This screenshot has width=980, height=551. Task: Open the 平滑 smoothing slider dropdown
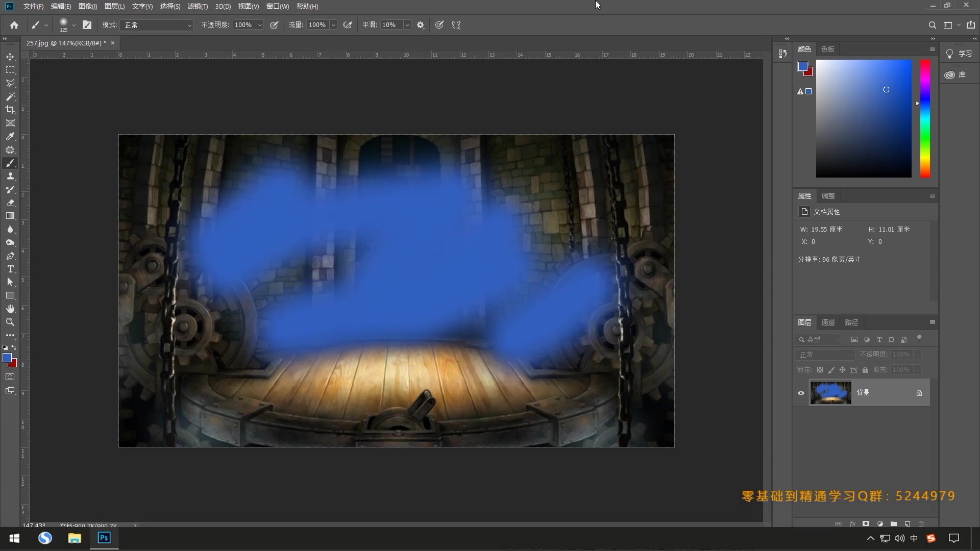(x=407, y=25)
